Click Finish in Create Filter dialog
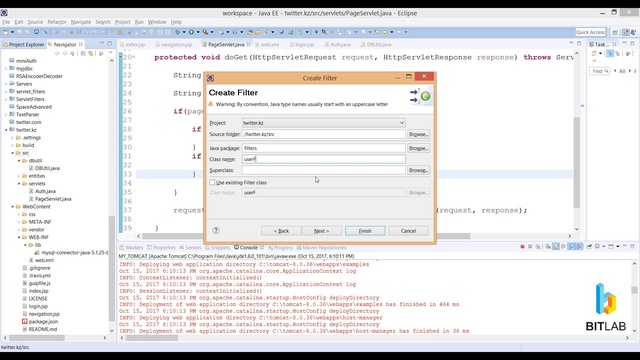640x360 pixels. pyautogui.click(x=365, y=231)
